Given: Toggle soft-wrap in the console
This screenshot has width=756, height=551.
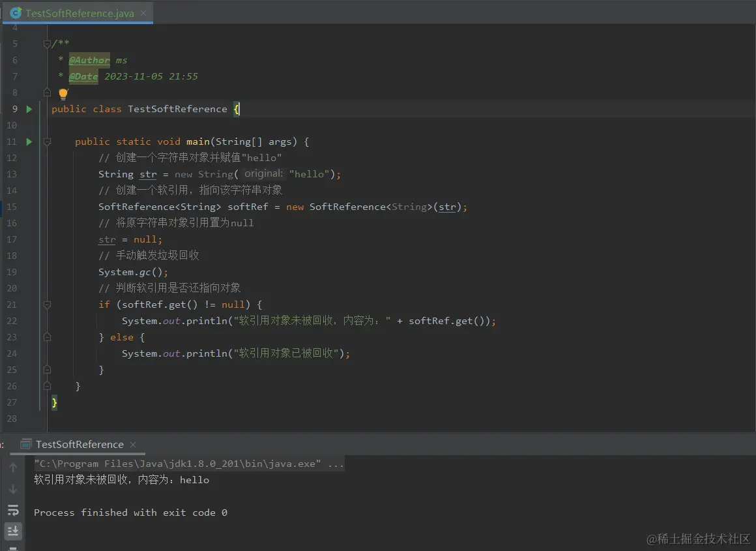Looking at the screenshot, I should [13, 510].
